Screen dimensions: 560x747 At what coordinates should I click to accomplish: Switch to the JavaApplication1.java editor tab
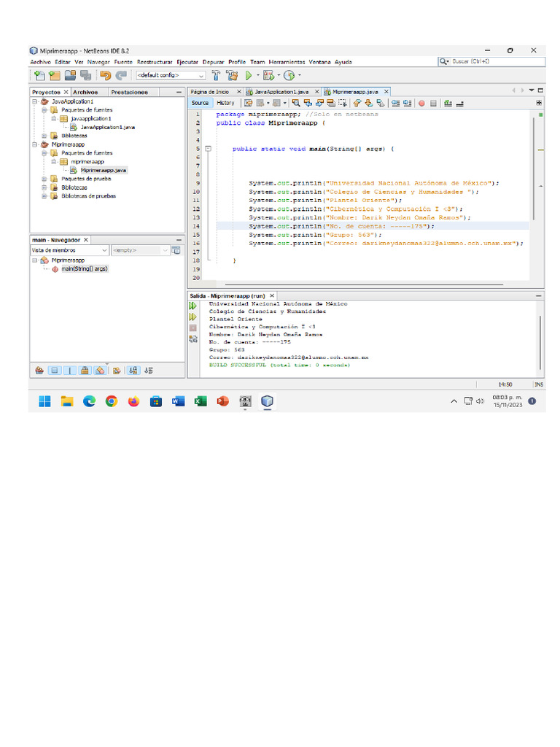pos(281,91)
